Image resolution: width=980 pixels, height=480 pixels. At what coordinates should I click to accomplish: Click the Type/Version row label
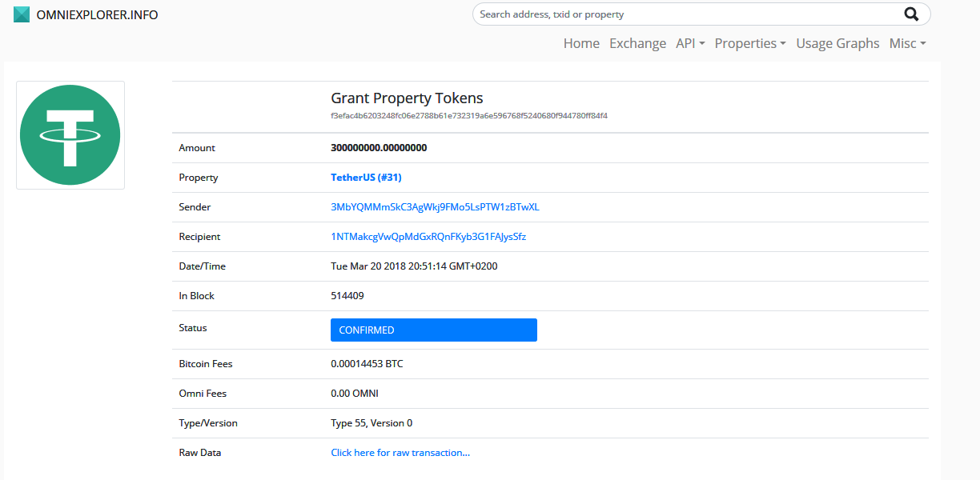[208, 423]
